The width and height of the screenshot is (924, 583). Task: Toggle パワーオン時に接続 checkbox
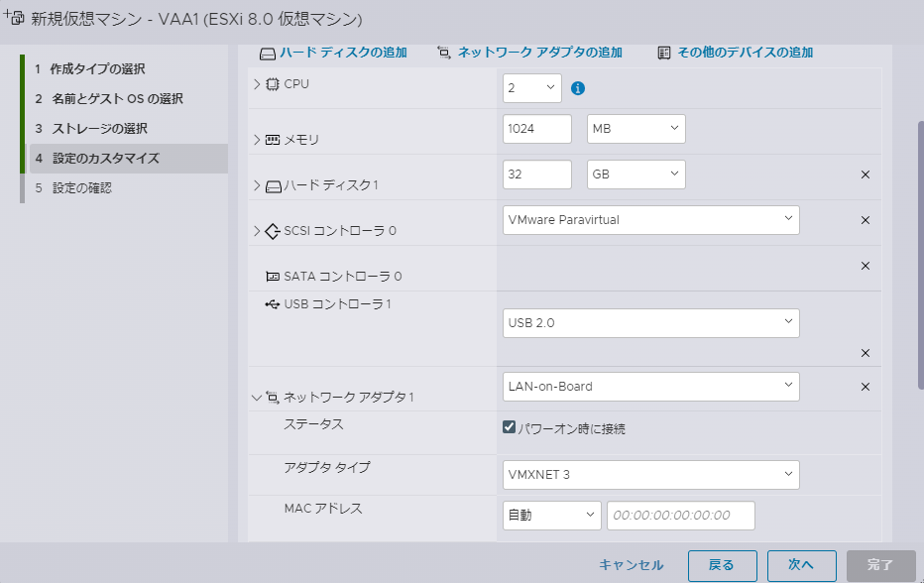[x=510, y=428]
